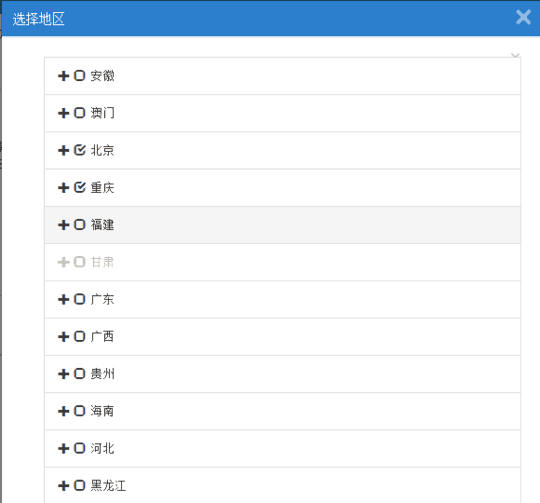Check the 福建 checkbox

80,225
